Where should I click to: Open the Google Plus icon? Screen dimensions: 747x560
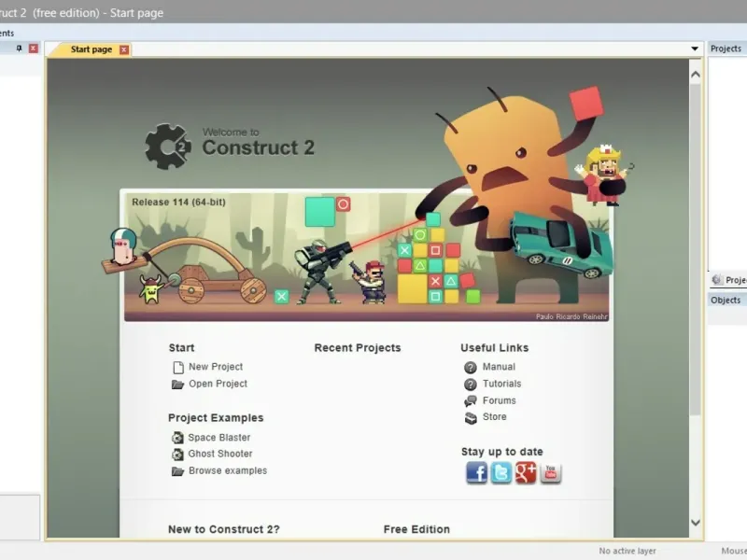pyautogui.click(x=526, y=472)
